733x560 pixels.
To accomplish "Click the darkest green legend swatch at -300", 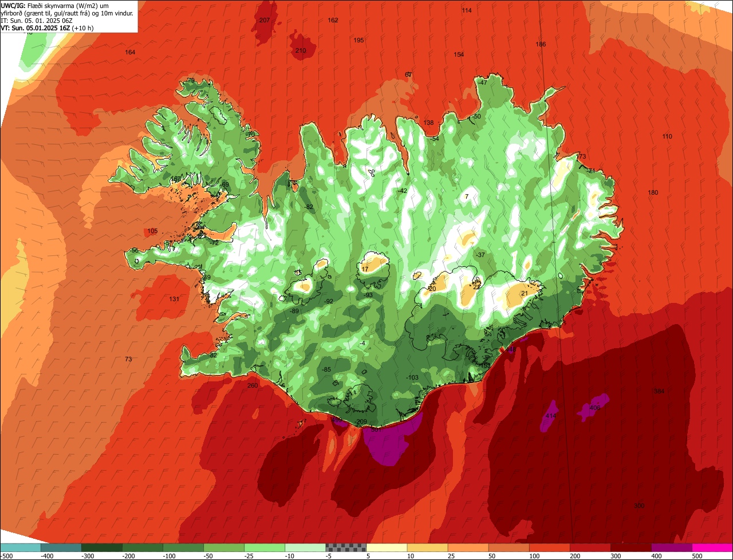I will (x=102, y=547).
